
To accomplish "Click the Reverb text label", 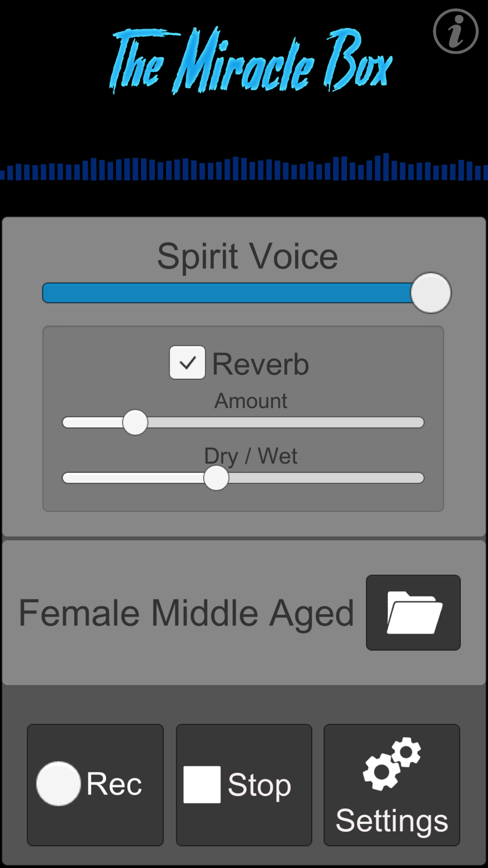I will [x=261, y=364].
